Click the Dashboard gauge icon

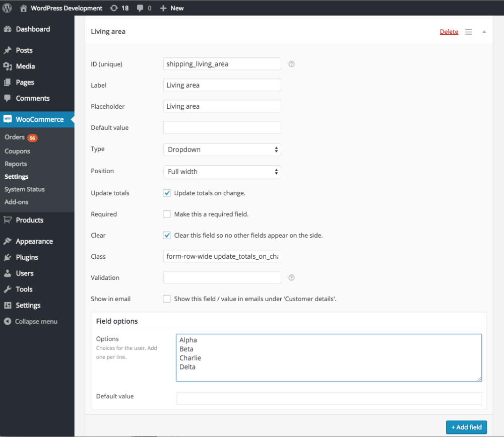[8, 29]
